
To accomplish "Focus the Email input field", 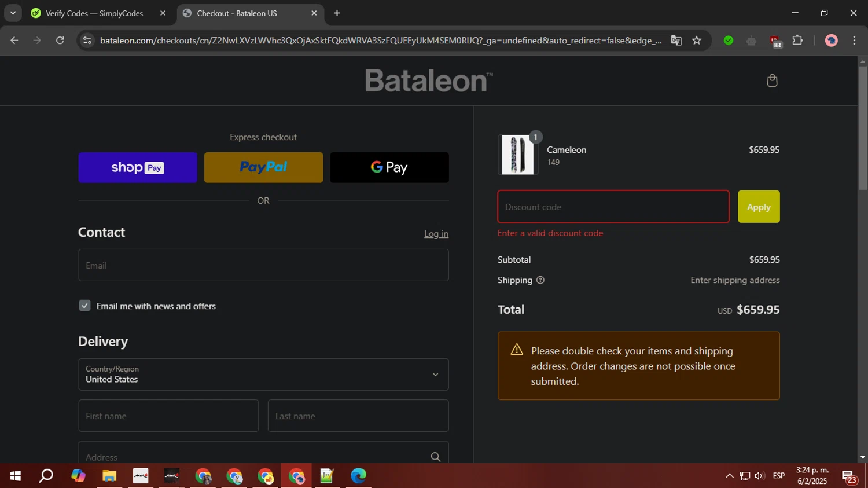I will (x=263, y=265).
